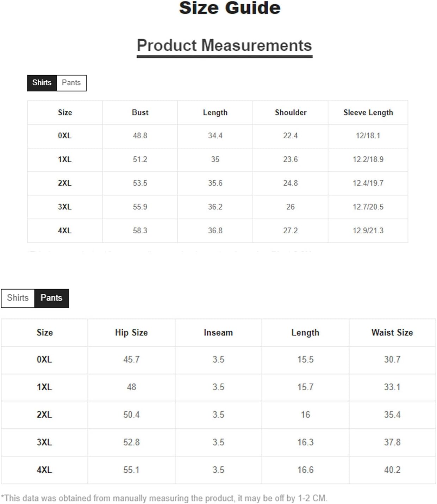
Task: Click the Size Guide title
Action: 230,8
